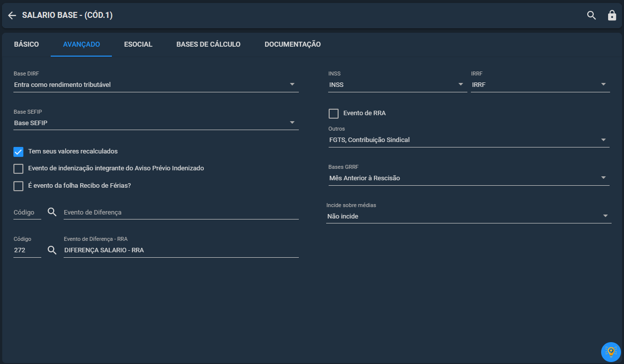Screen dimensions: 624x364
Task: Switch to the Básico tab
Action: pyautogui.click(x=26, y=44)
